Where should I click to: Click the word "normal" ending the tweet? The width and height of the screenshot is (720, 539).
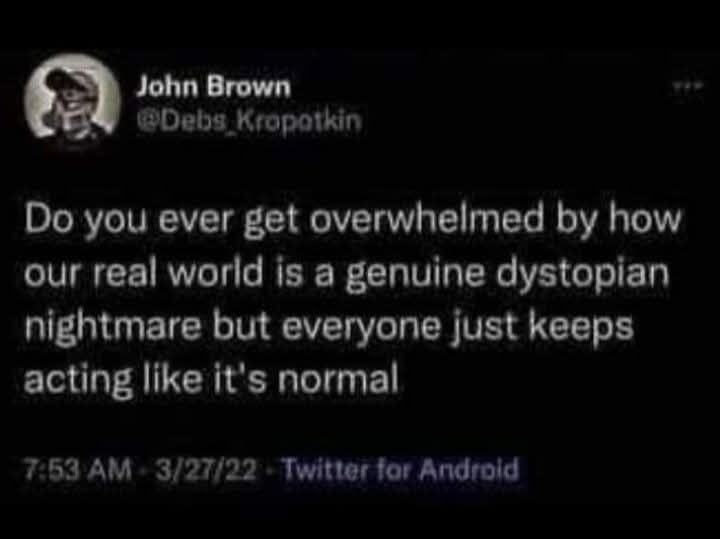point(338,379)
